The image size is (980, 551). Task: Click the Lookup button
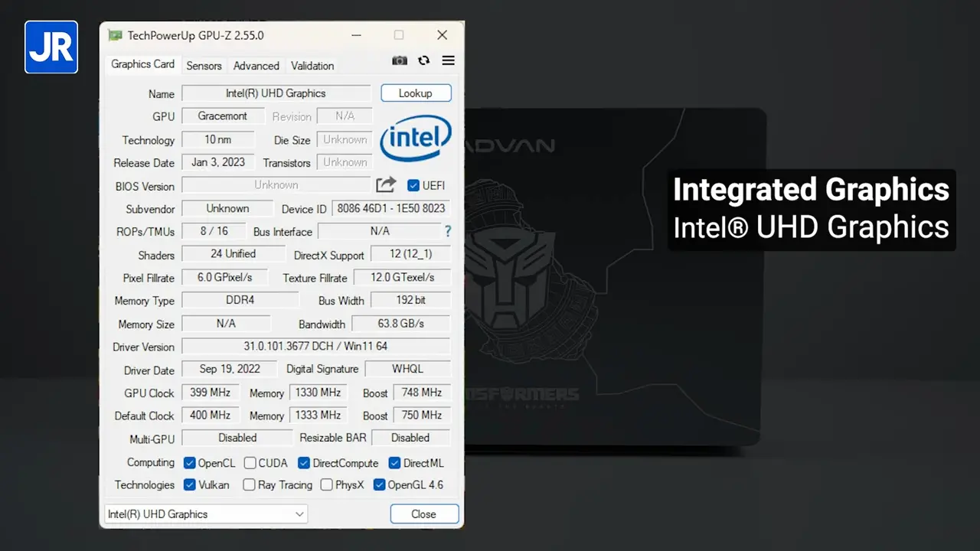416,93
